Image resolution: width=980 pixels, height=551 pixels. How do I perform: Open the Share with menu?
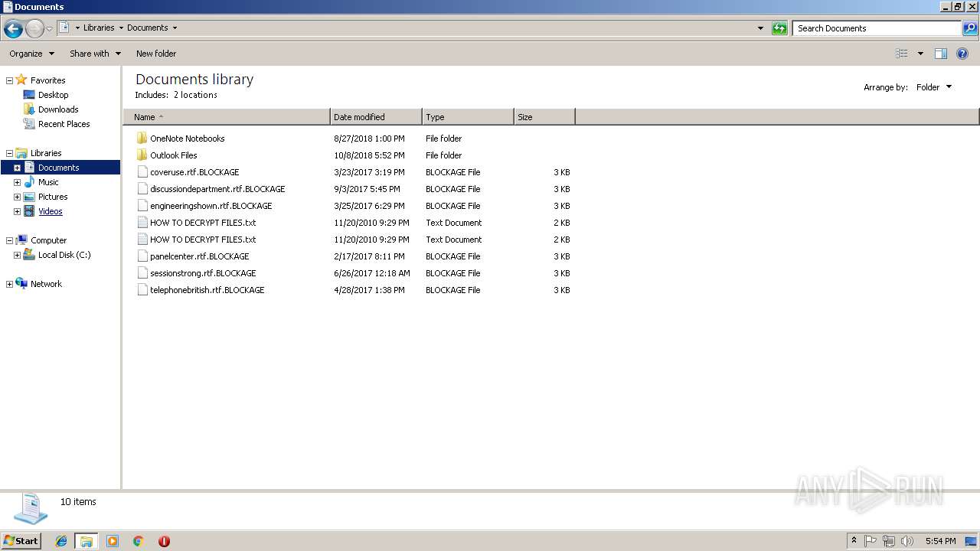click(95, 54)
